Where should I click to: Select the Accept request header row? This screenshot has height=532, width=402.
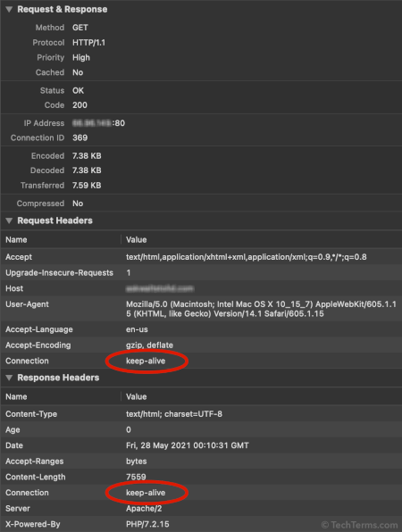pos(201,257)
